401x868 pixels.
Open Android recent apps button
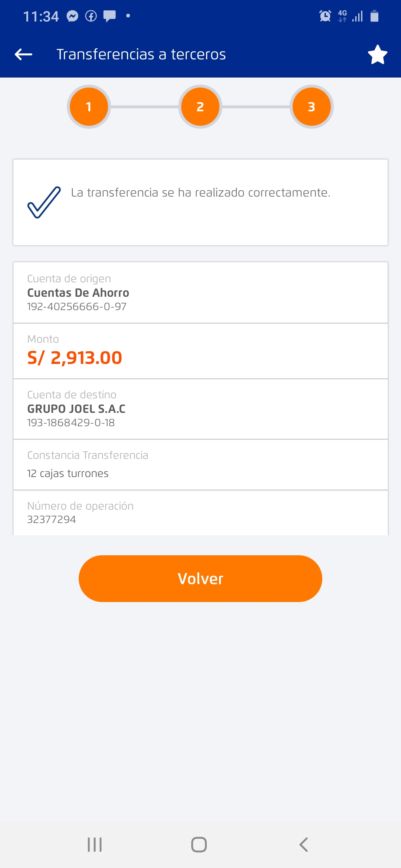tap(95, 845)
